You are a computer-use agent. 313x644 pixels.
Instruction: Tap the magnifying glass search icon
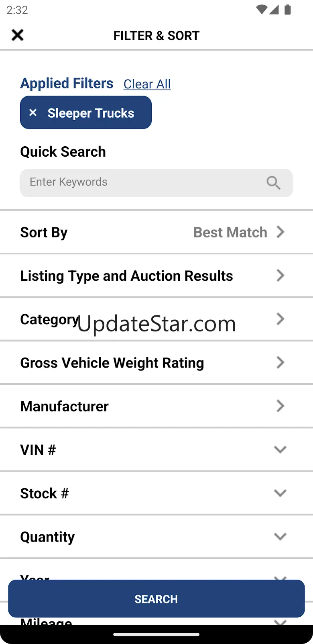(x=273, y=183)
